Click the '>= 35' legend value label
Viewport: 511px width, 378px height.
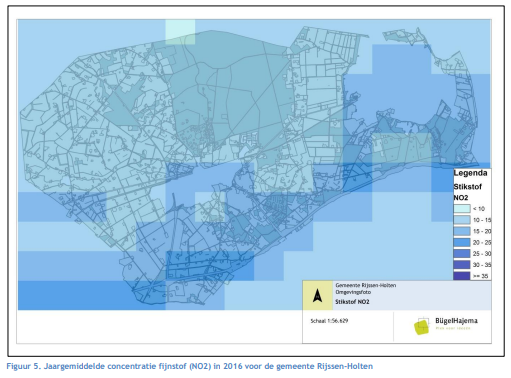pos(480,276)
